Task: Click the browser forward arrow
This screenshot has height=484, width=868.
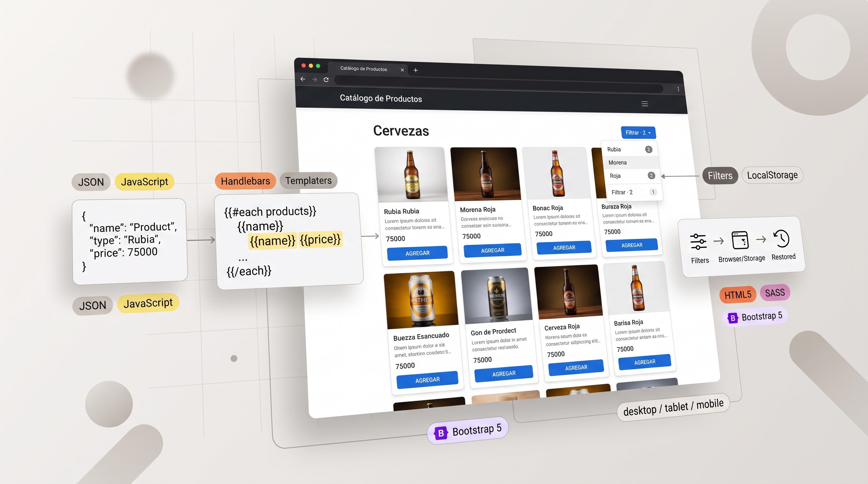Action: [x=314, y=79]
